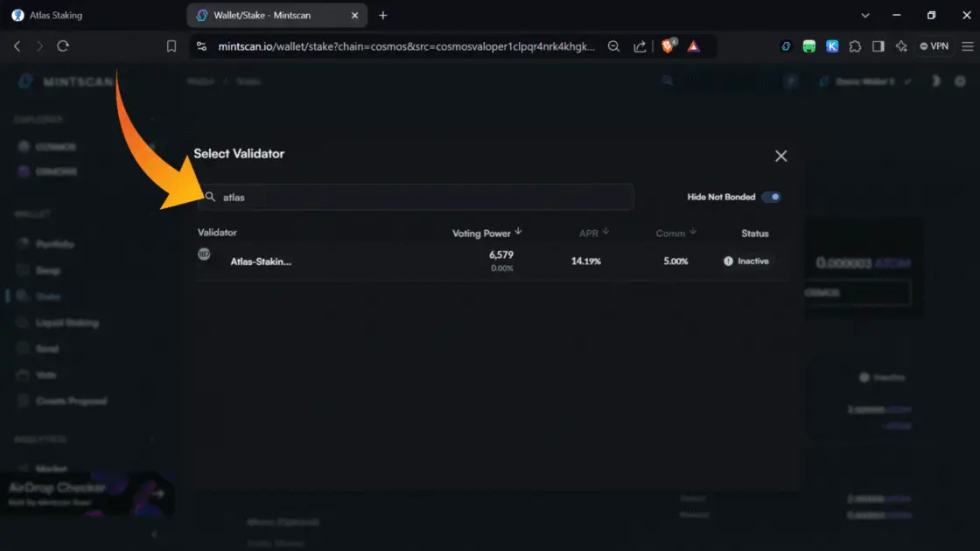Viewport: 980px width, 551px height.
Task: Click the VPN button in toolbar
Action: pos(934,46)
